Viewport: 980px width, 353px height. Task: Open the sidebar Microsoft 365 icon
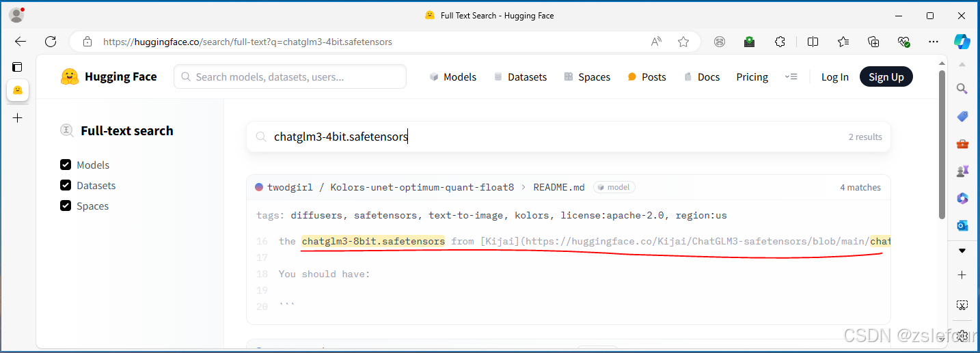pyautogui.click(x=962, y=198)
